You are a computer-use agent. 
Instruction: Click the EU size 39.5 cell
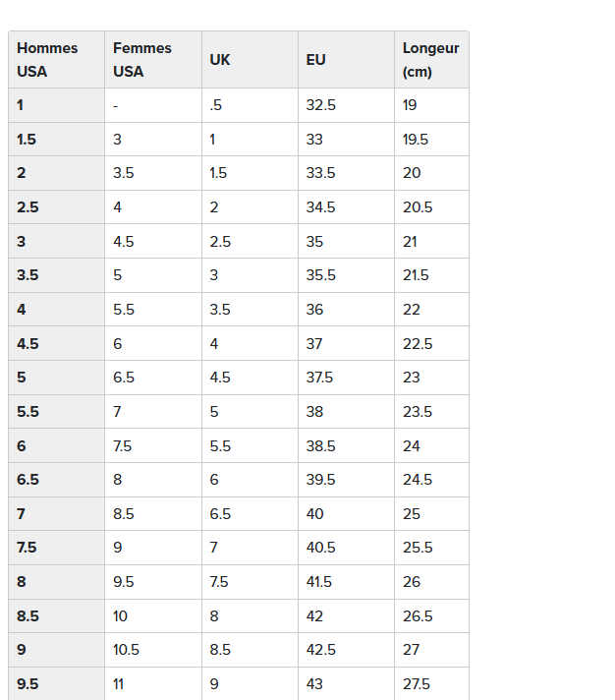pyautogui.click(x=321, y=480)
